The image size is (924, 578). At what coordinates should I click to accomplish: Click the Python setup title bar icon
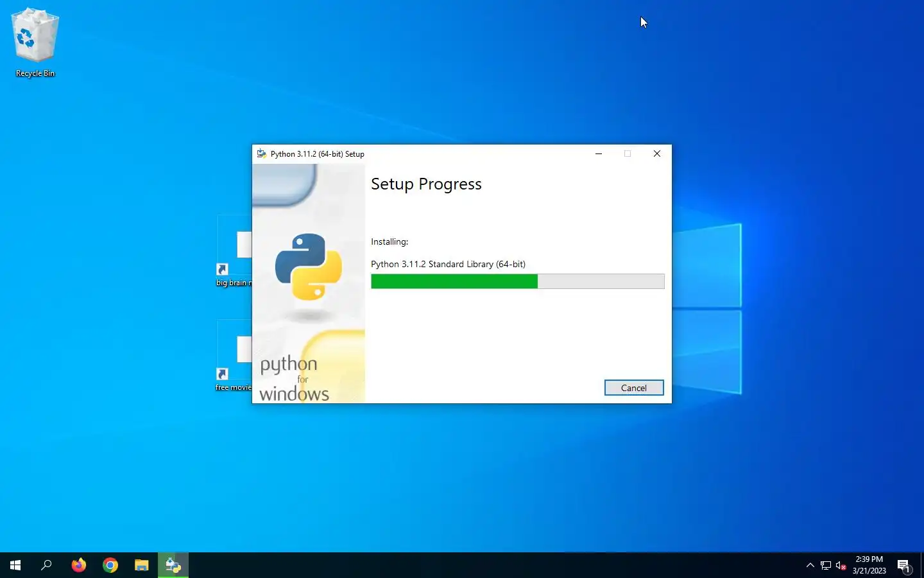click(x=262, y=154)
